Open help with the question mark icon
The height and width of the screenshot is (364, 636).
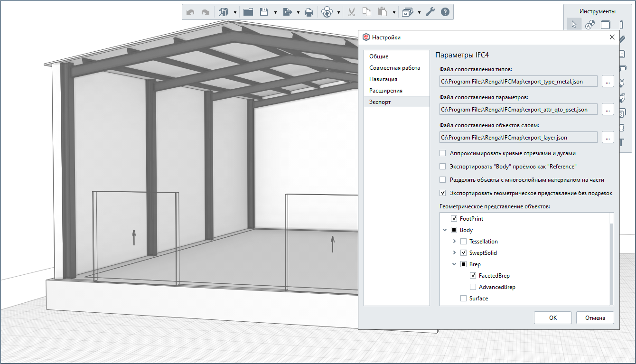coord(445,12)
